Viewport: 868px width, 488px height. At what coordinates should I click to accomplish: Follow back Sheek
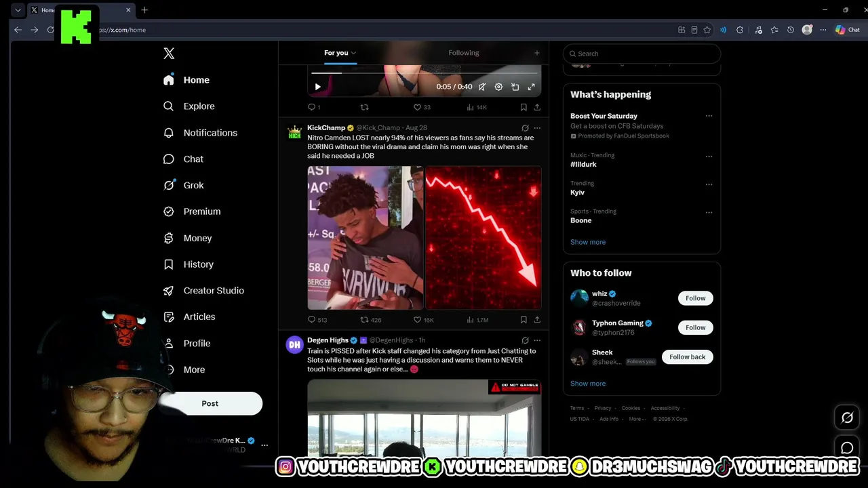coord(687,357)
